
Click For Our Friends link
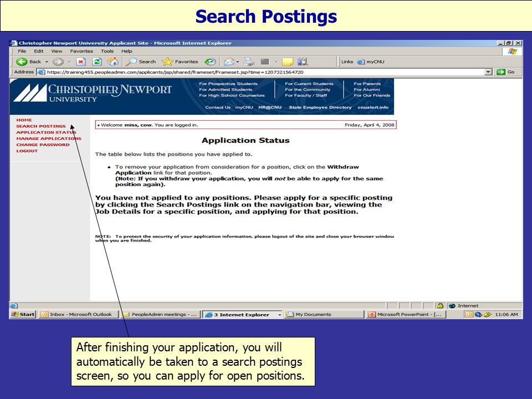(372, 95)
